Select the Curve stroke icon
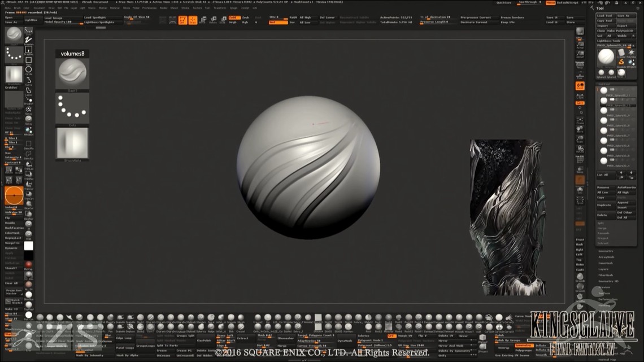644x362 pixels. click(x=29, y=80)
